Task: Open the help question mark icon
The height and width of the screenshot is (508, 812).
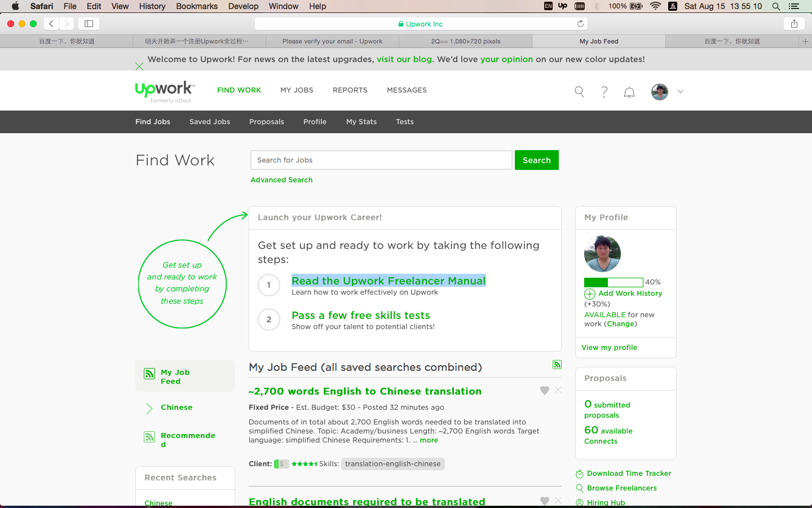Action: point(604,91)
